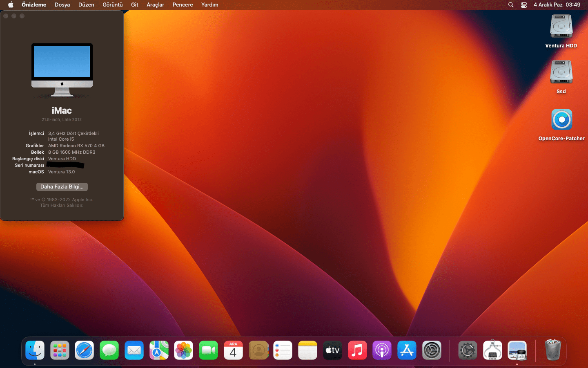Open Safari from the dock
The height and width of the screenshot is (368, 588).
click(x=84, y=350)
